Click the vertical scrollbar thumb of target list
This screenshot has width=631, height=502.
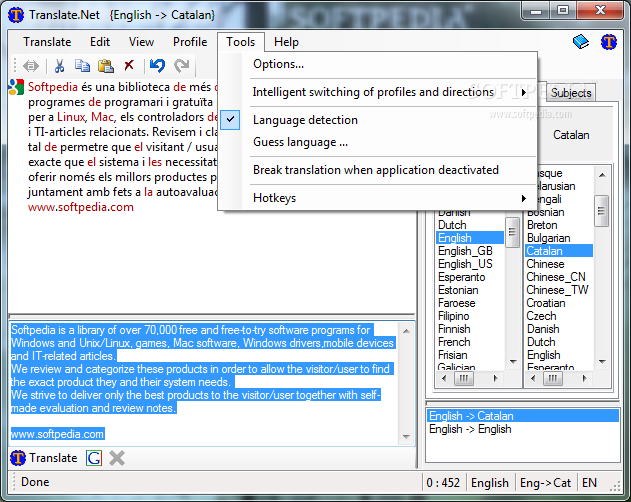[x=601, y=211]
